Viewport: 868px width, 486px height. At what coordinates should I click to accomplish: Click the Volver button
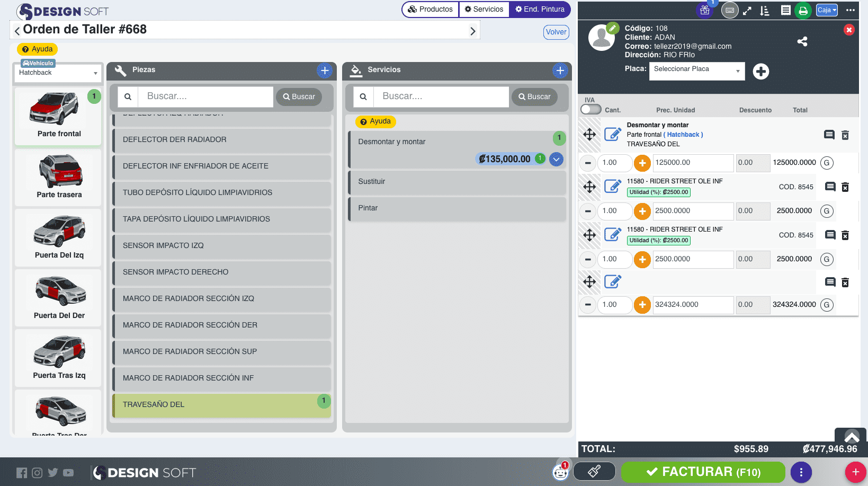[x=556, y=32]
